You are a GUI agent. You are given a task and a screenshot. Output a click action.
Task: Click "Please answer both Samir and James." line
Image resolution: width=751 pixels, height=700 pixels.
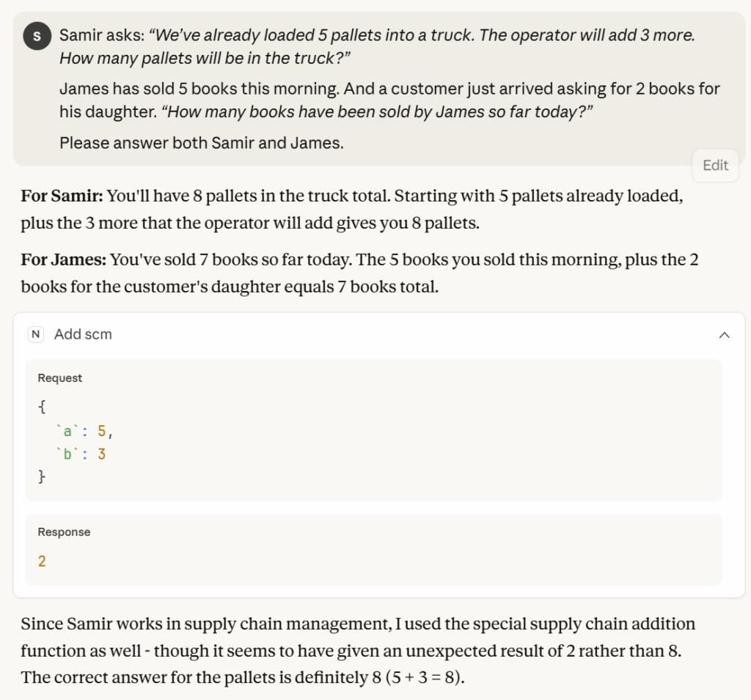pyautogui.click(x=201, y=143)
